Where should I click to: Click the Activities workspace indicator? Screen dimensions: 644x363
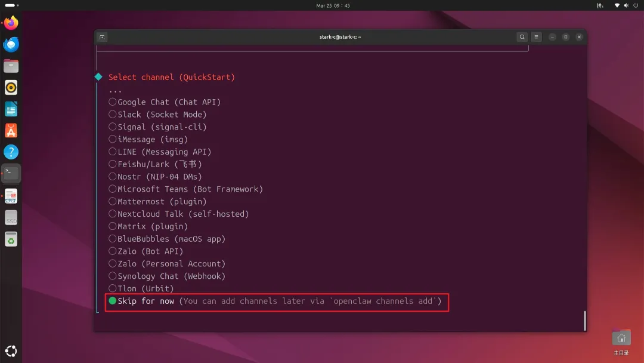tap(12, 5)
